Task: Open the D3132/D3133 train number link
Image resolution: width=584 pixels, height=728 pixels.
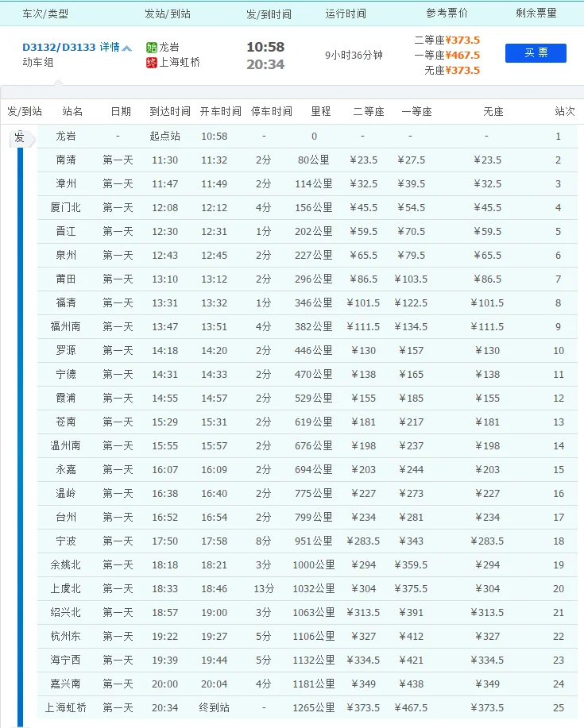Action: click(x=59, y=47)
